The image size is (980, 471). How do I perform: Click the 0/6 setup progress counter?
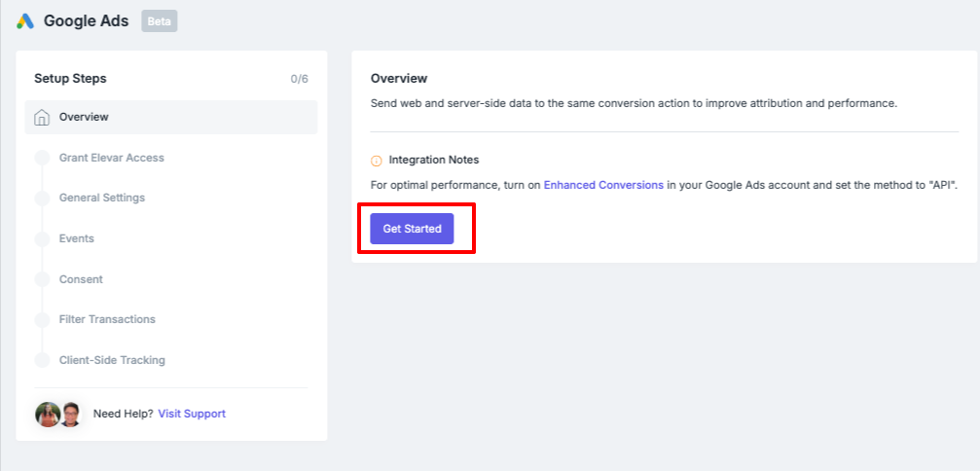pyautogui.click(x=300, y=80)
